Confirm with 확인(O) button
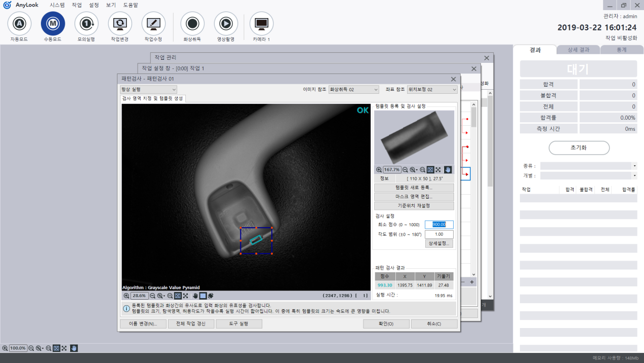Viewport: 644px width, 363px height. pos(386,323)
